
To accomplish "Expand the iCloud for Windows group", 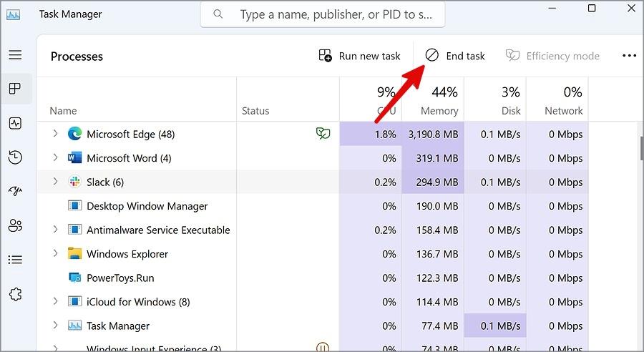I will point(55,301).
